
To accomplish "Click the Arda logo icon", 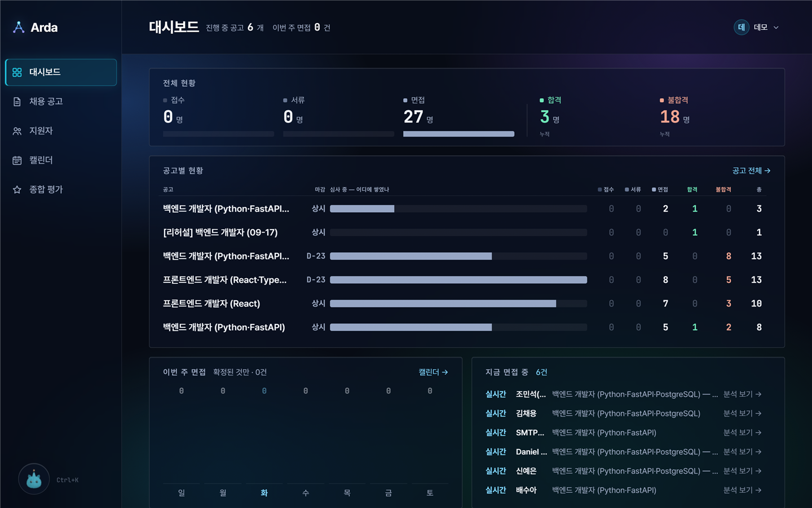I will pos(19,27).
